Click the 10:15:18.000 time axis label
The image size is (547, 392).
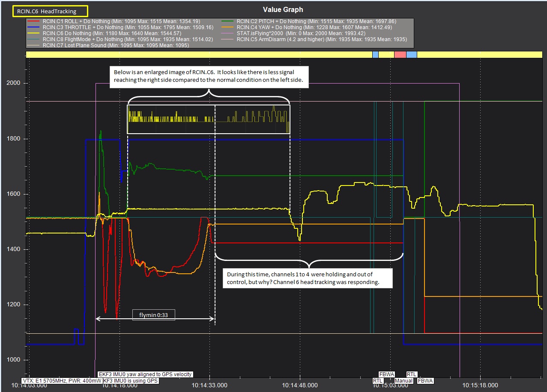[x=480, y=386]
